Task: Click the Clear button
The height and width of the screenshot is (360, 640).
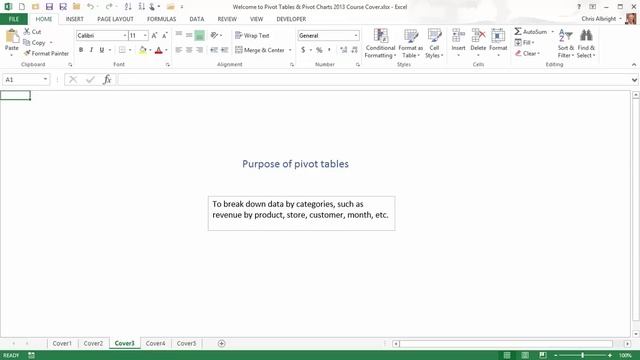Action: pyautogui.click(x=527, y=53)
